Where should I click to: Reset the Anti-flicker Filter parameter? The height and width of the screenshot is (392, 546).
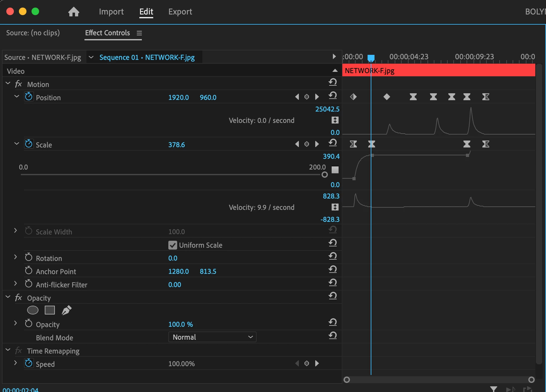point(333,283)
